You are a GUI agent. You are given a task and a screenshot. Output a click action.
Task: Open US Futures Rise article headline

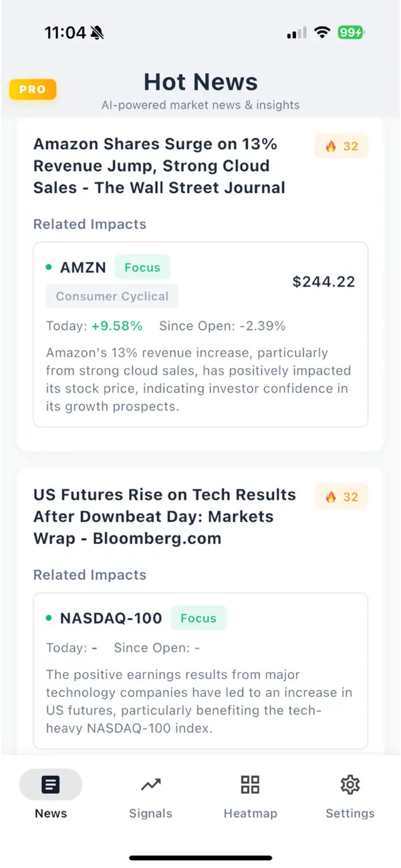[x=164, y=517]
